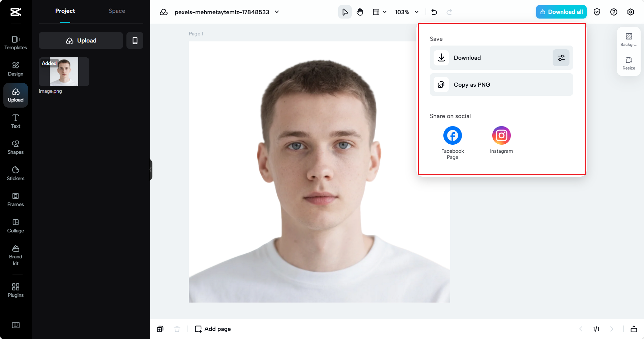Open the Background tool
The height and width of the screenshot is (339, 644).
[629, 39]
